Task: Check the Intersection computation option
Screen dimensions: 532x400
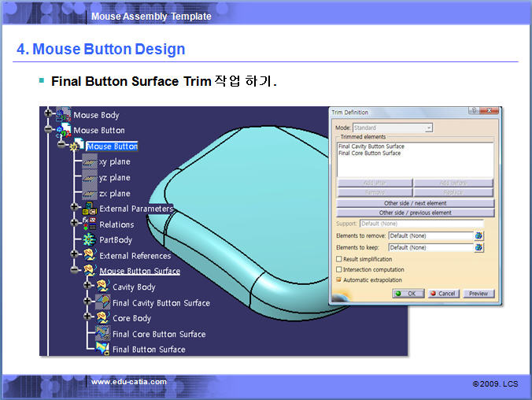Action: point(339,269)
